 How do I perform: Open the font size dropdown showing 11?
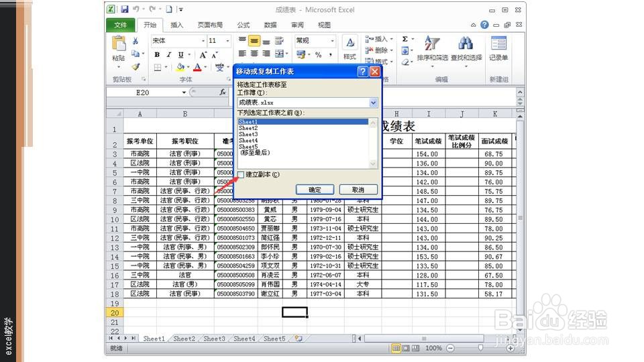[227, 41]
